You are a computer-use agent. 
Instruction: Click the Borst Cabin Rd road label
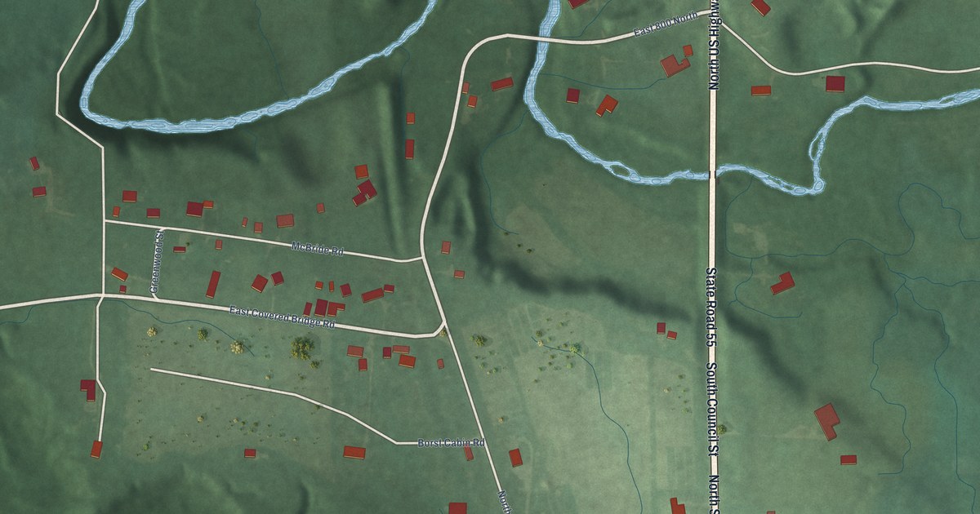[x=452, y=443]
